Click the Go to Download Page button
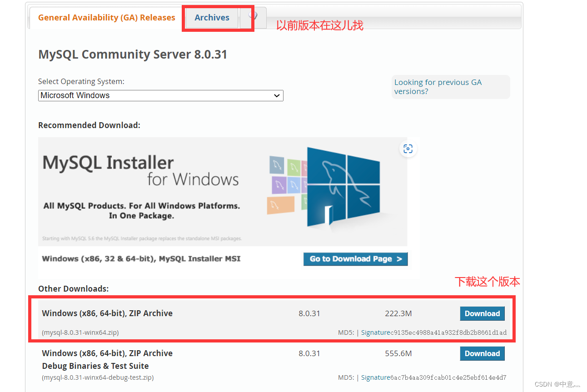Image resolution: width=587 pixels, height=392 pixels. pos(356,259)
